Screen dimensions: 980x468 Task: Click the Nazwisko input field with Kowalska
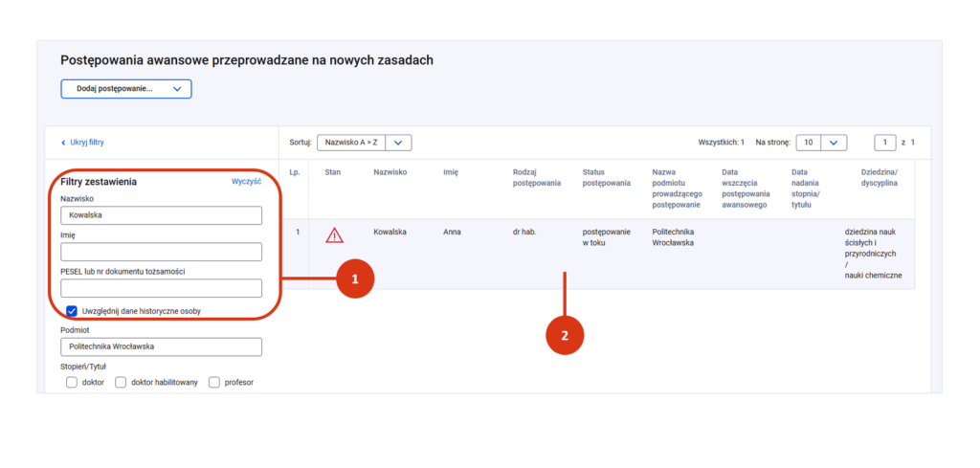tap(161, 215)
